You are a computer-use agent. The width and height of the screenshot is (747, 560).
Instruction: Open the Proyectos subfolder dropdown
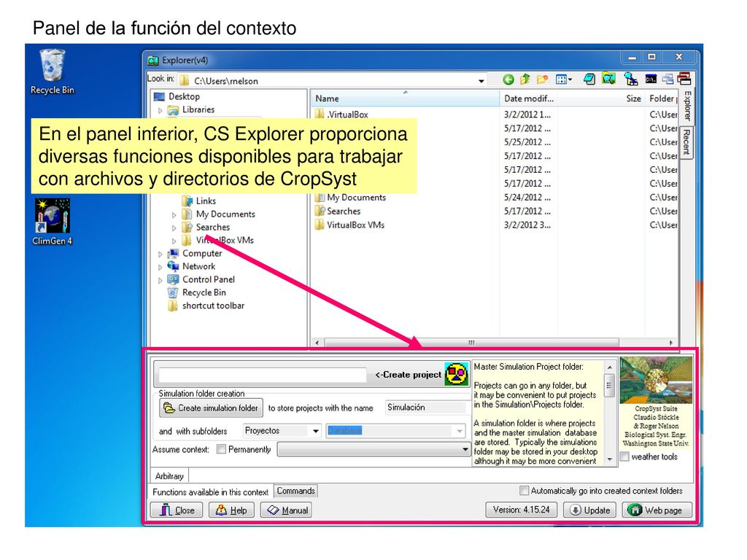tap(315, 431)
